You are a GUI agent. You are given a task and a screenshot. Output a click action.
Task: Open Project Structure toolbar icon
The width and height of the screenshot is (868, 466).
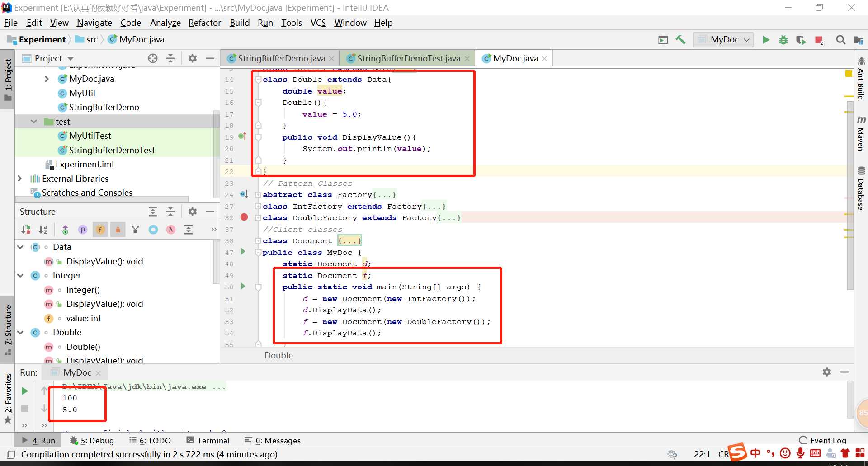coord(858,40)
